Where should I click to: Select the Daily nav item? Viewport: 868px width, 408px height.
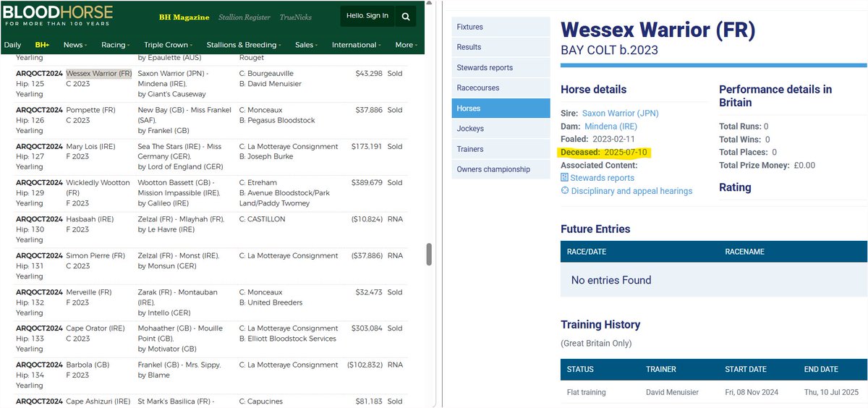(x=12, y=45)
